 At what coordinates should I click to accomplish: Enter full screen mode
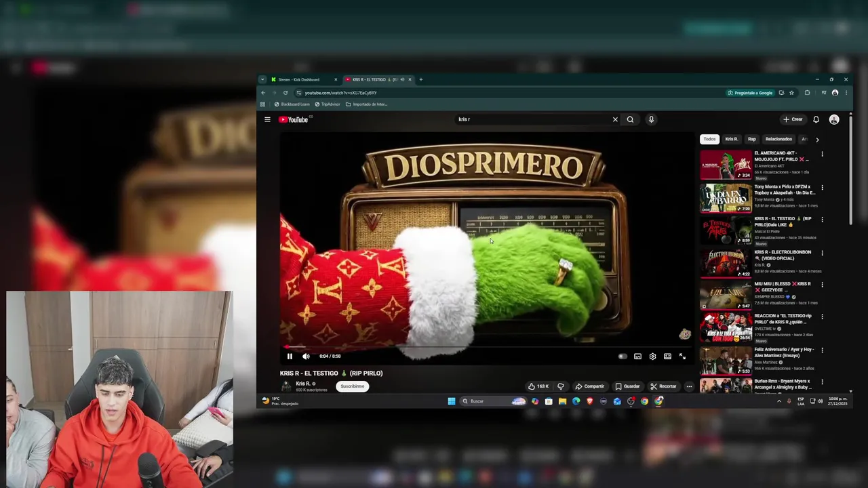tap(682, 356)
